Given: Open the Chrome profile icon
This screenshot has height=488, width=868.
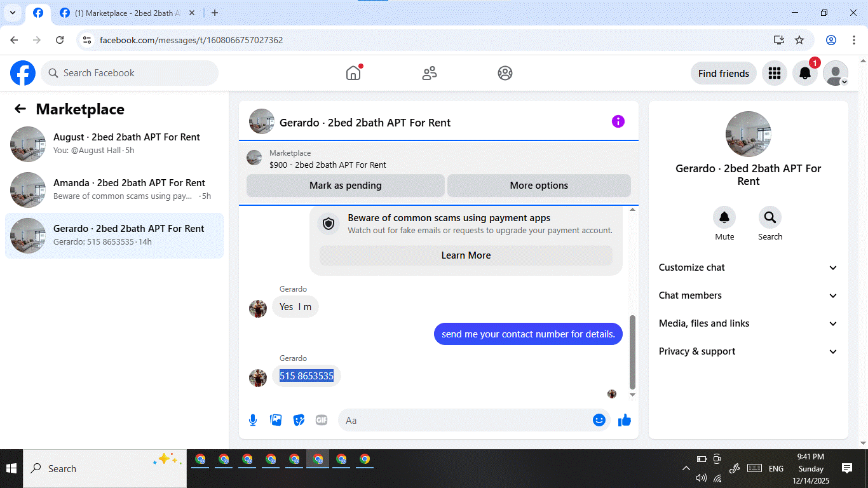Looking at the screenshot, I should point(831,40).
